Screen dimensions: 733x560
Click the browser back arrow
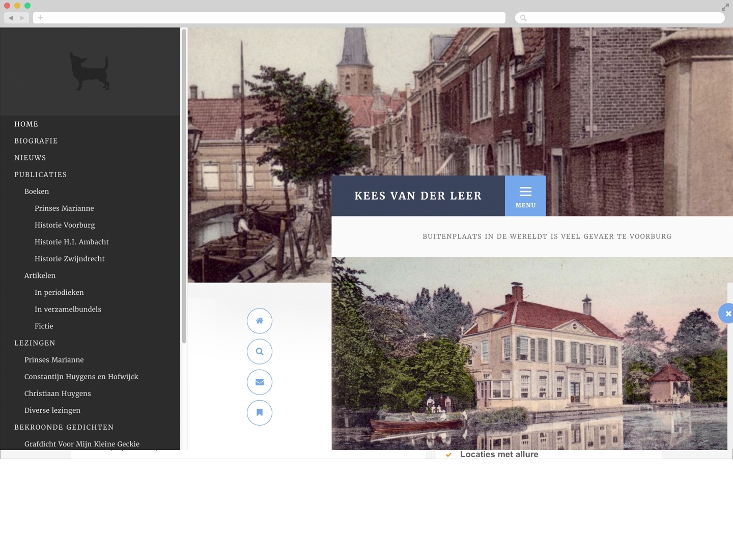click(x=10, y=18)
